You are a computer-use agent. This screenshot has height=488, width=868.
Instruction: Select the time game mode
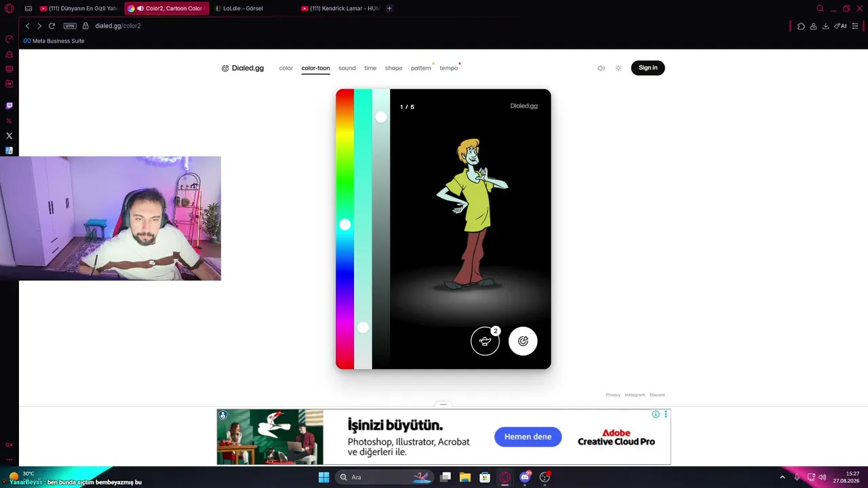point(370,68)
